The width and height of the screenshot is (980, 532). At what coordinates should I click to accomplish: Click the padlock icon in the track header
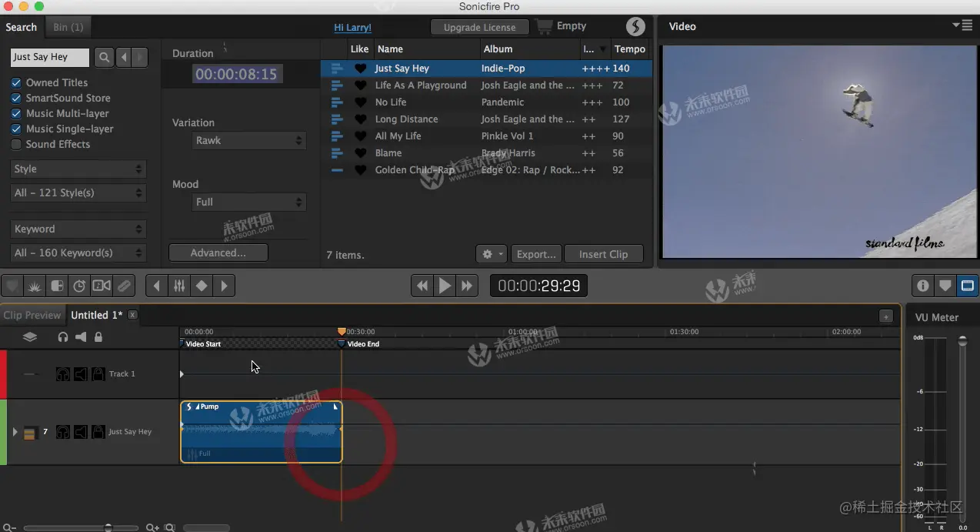[98, 336]
